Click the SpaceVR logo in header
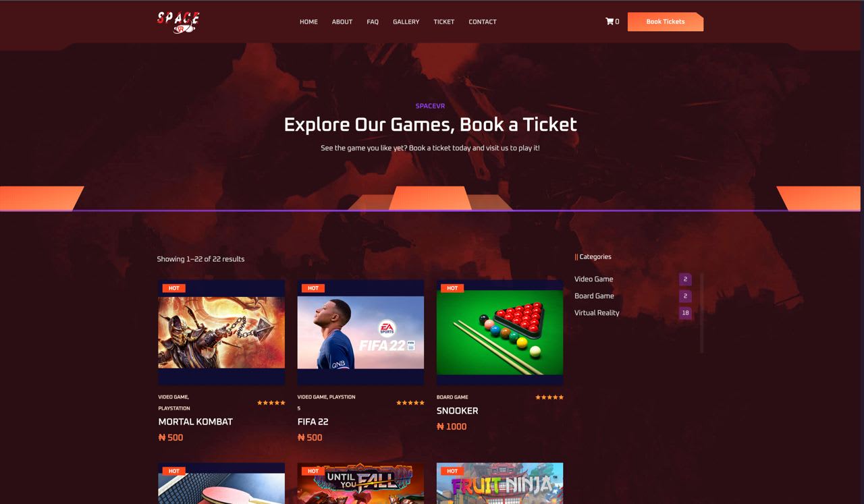This screenshot has width=864, height=504. 178,22
